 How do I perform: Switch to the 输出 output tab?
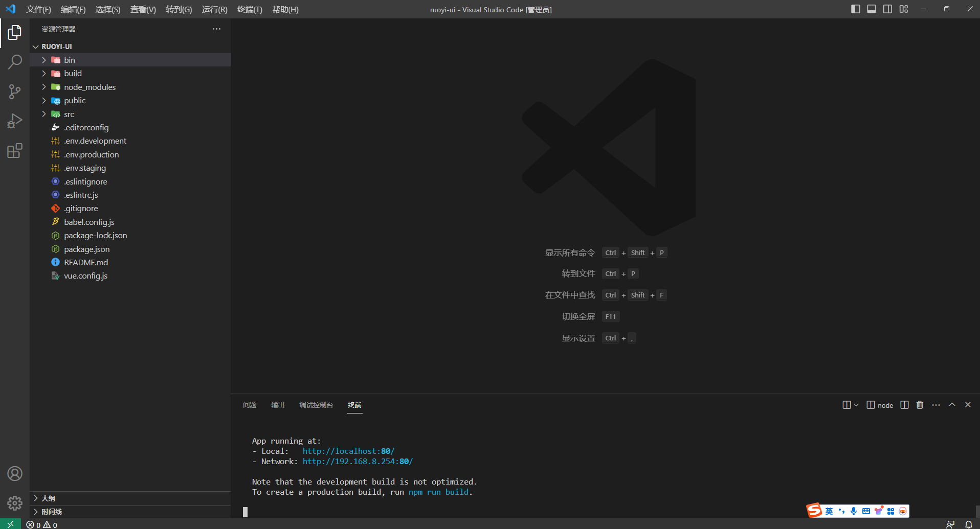[x=278, y=405]
